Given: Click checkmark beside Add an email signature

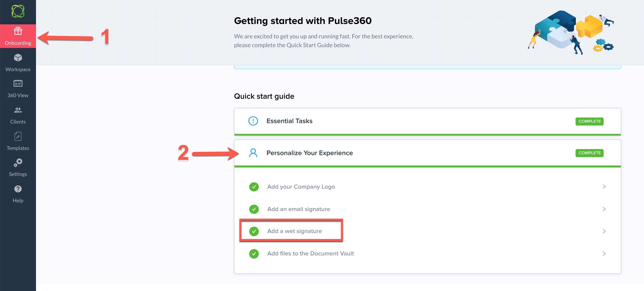Looking at the screenshot, I should 254,209.
